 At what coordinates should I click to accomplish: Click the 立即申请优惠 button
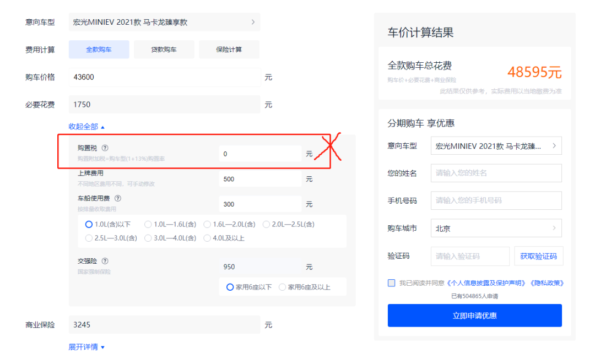[x=475, y=316]
